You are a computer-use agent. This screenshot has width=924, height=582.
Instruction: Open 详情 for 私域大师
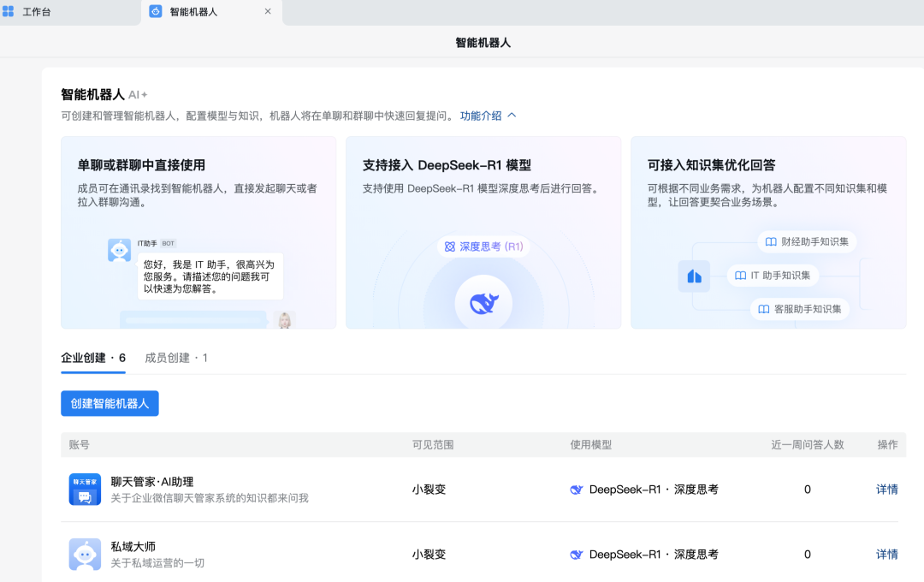[x=886, y=554]
